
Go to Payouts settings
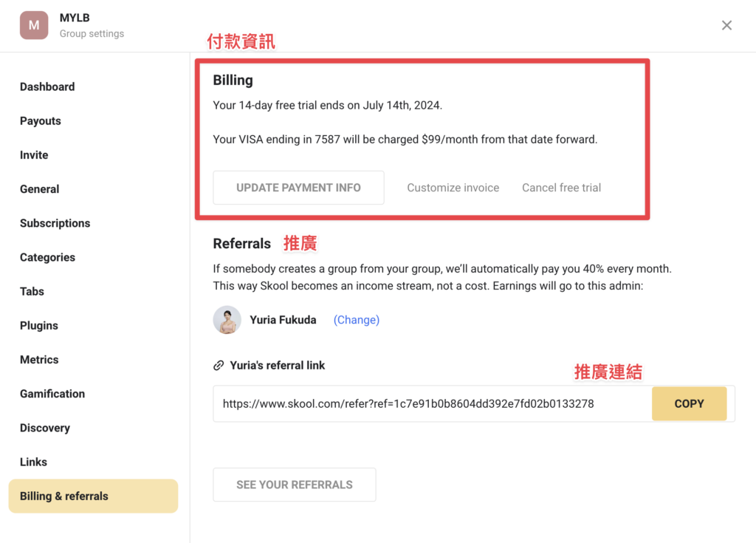click(41, 121)
